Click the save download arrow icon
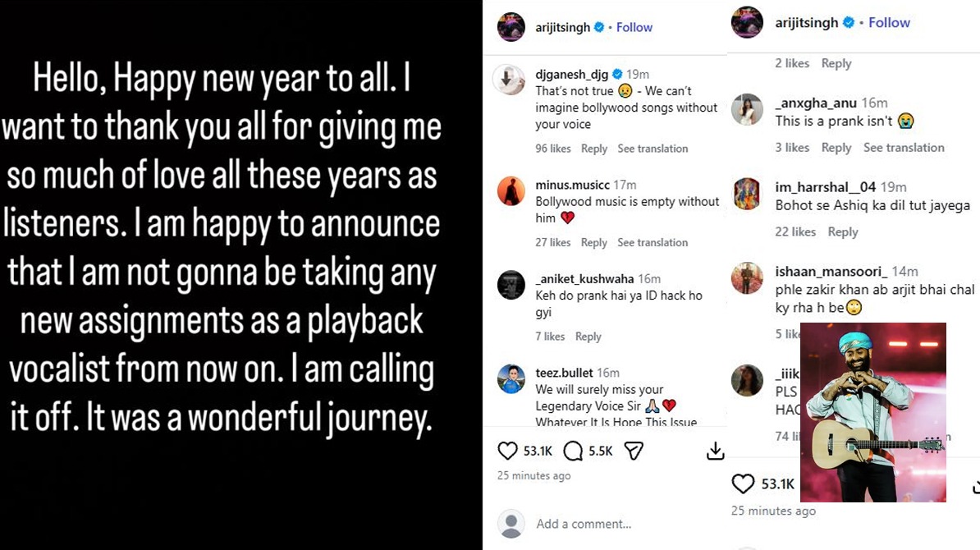The image size is (980, 550). click(x=716, y=451)
